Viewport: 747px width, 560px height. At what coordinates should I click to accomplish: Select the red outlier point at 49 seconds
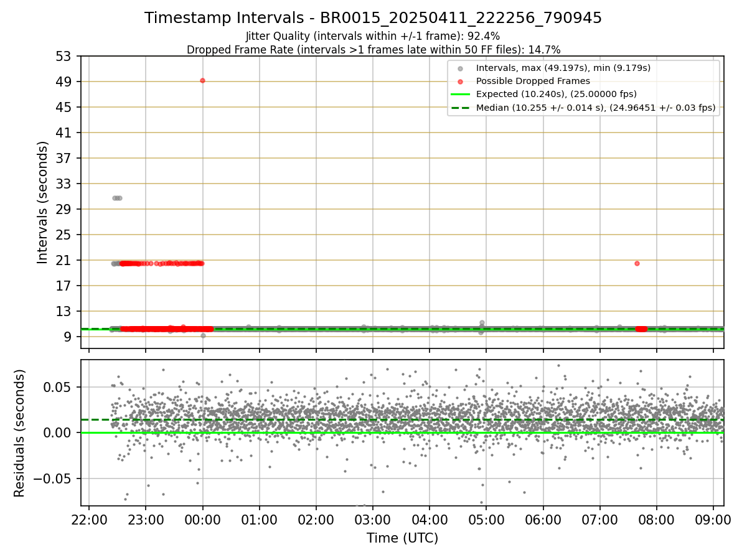(202, 80)
